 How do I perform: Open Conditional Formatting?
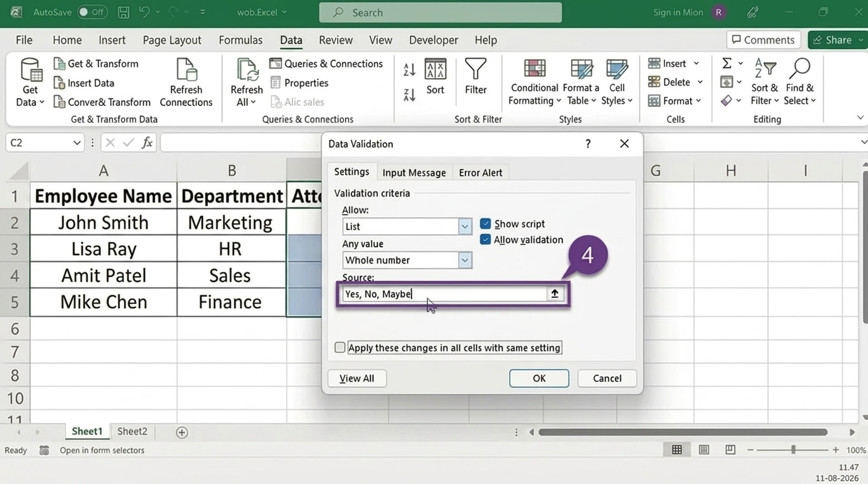tap(534, 83)
